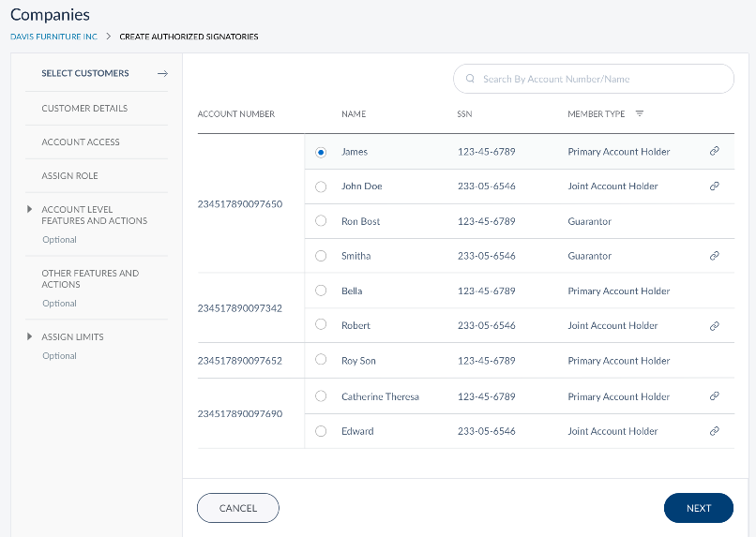Open the Member Type filter icon

(x=640, y=113)
